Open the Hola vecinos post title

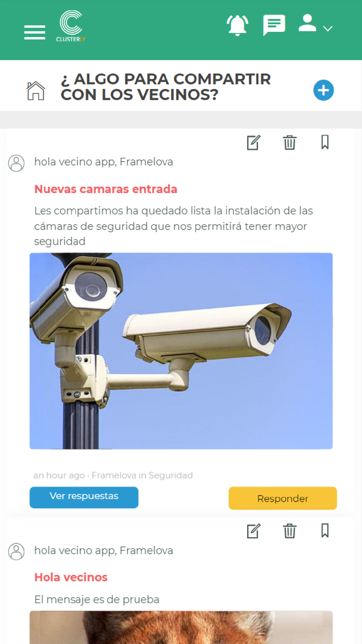71,577
